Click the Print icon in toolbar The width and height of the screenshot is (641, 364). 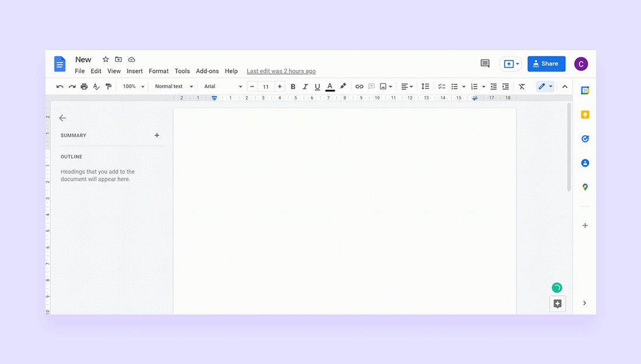click(84, 87)
